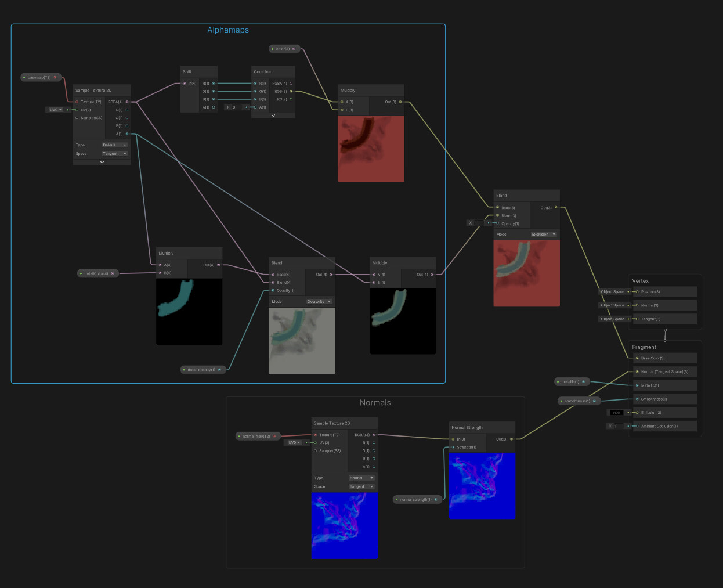Click the remove icon on the normal map(T2) property
Viewport: 723px width, 588px height.
click(274, 436)
